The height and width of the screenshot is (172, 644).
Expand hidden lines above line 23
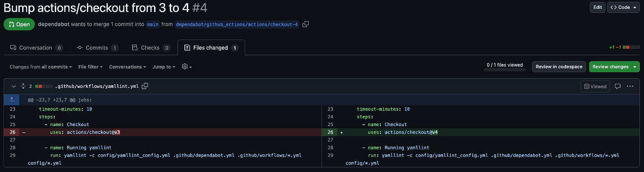12,99
